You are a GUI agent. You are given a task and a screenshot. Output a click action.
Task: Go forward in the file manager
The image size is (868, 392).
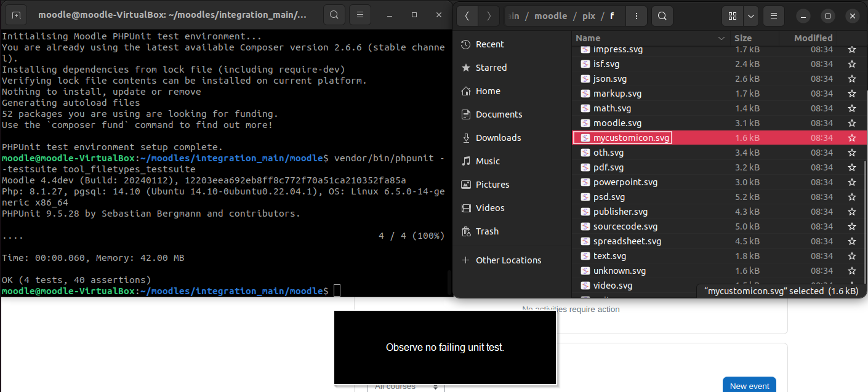pyautogui.click(x=489, y=16)
